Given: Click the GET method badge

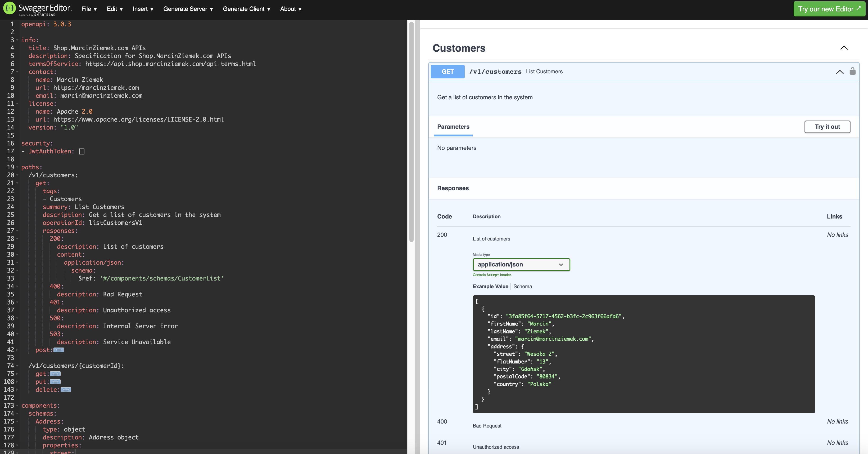Looking at the screenshot, I should tap(447, 72).
